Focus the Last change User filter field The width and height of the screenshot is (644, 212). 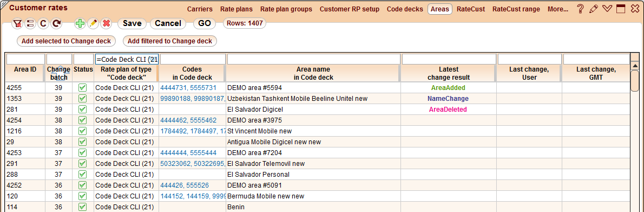tap(529, 59)
